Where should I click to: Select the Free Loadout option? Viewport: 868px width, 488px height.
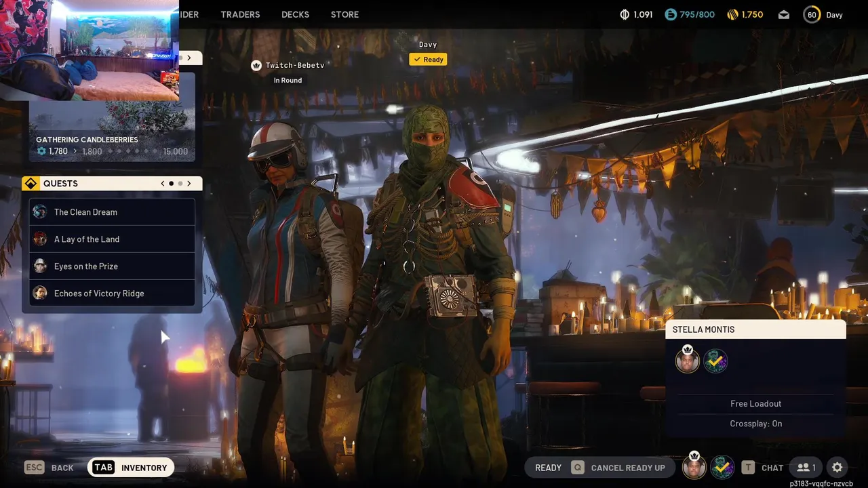coord(755,403)
